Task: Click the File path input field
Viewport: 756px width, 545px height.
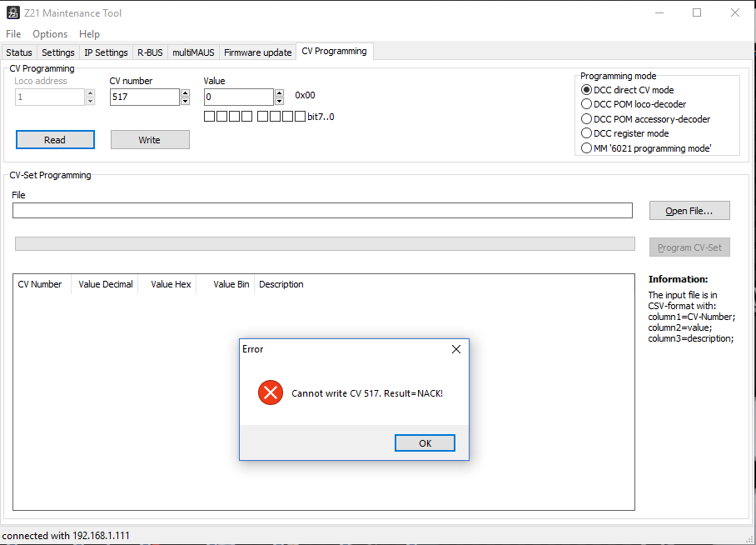Action: click(x=322, y=211)
